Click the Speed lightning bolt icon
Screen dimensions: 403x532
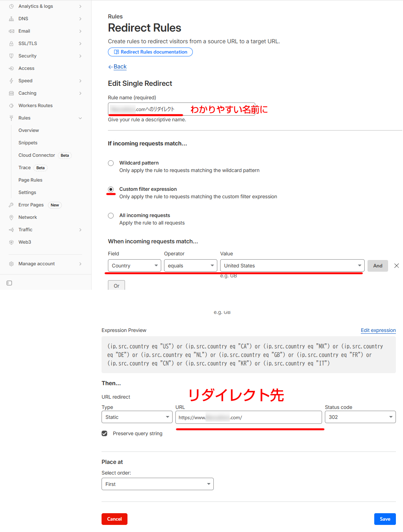[x=11, y=81]
